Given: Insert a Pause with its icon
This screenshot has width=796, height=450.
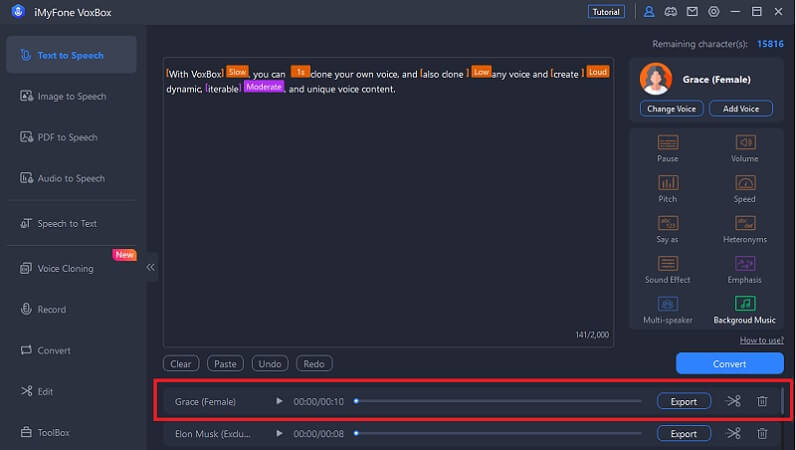Looking at the screenshot, I should coord(668,142).
